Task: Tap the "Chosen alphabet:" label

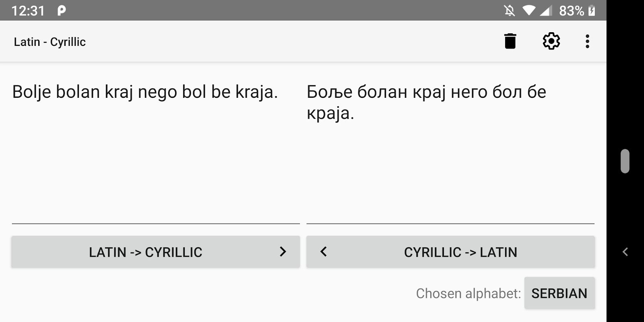Action: 468,293
